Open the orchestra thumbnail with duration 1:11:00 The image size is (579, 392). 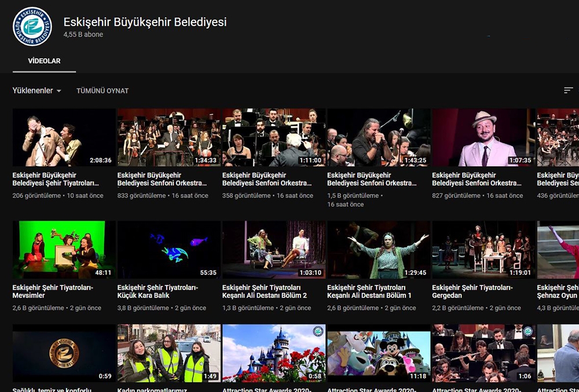click(x=274, y=137)
